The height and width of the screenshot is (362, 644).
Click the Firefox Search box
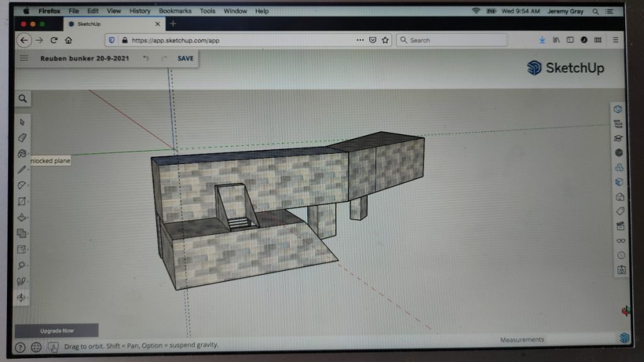click(x=452, y=40)
